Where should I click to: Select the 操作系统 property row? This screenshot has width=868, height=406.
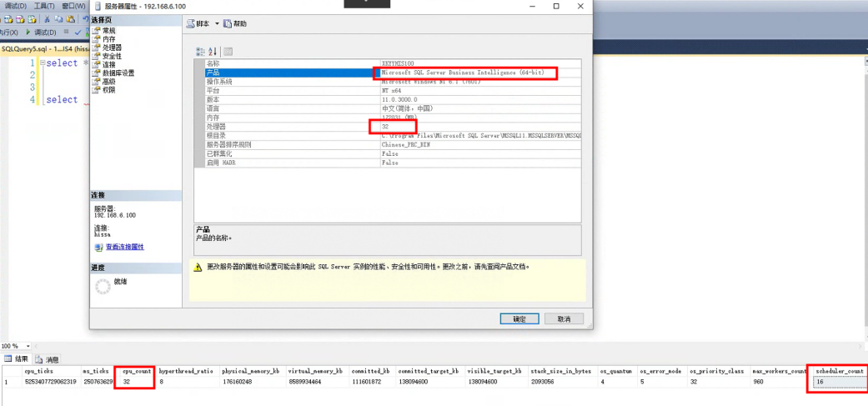pyautogui.click(x=393, y=82)
